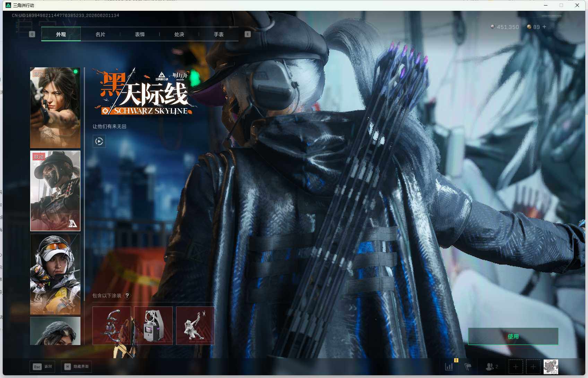Switch to the 名片 tab
588x378 pixels.
tap(101, 34)
